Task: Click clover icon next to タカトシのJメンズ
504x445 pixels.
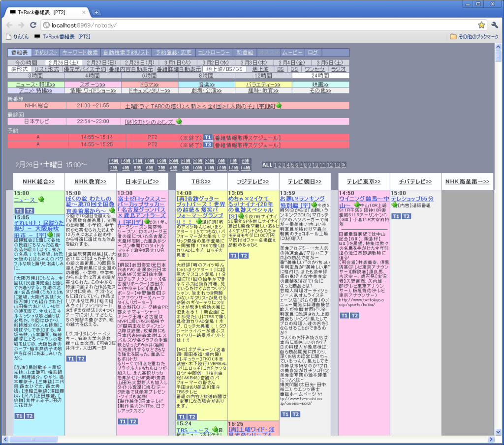Action: [179, 121]
